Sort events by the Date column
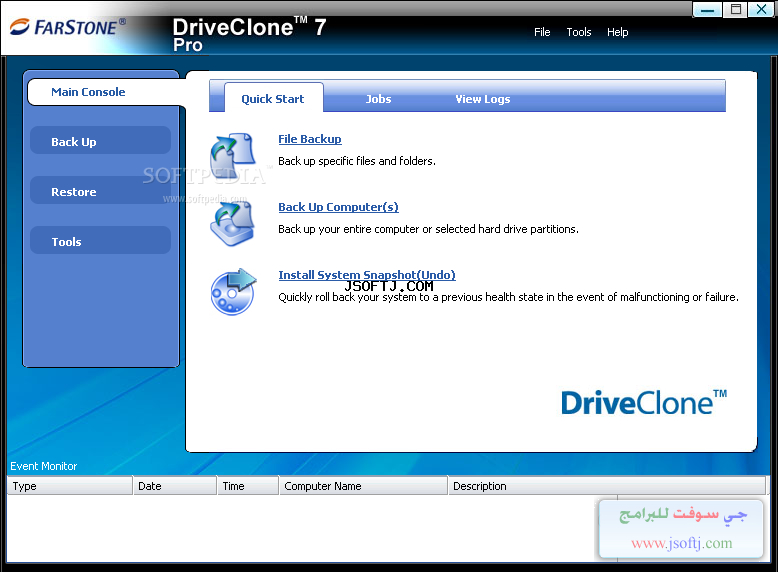 [175, 486]
